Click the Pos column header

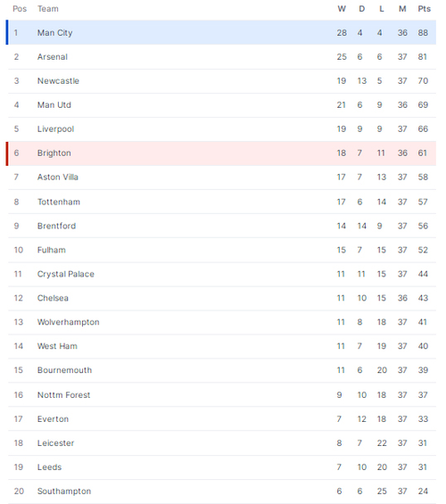click(20, 9)
